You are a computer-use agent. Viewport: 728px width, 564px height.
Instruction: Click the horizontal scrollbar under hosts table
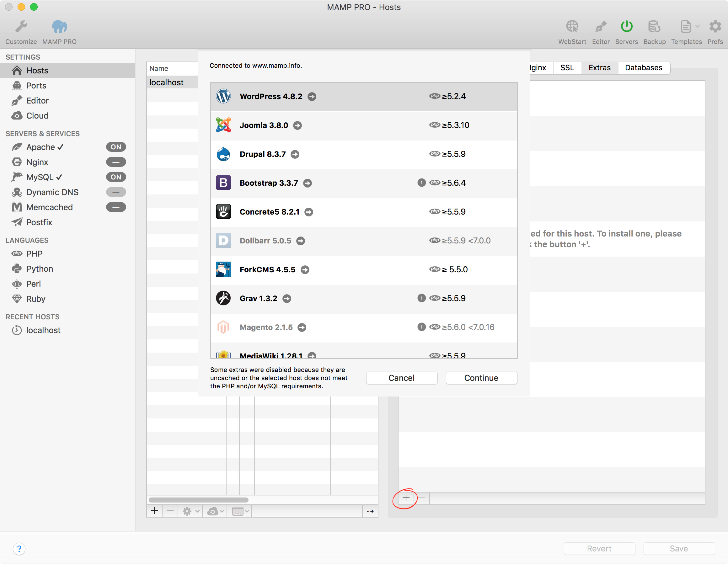[198, 500]
